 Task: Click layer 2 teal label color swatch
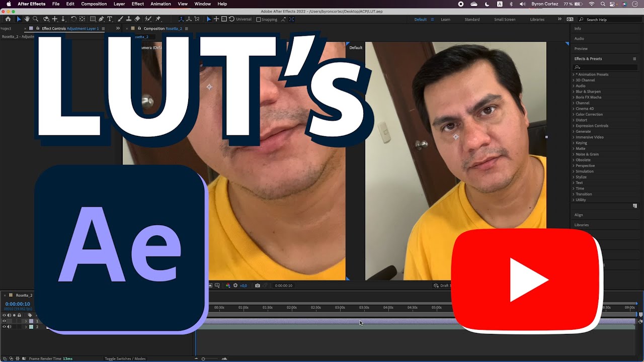(x=31, y=327)
